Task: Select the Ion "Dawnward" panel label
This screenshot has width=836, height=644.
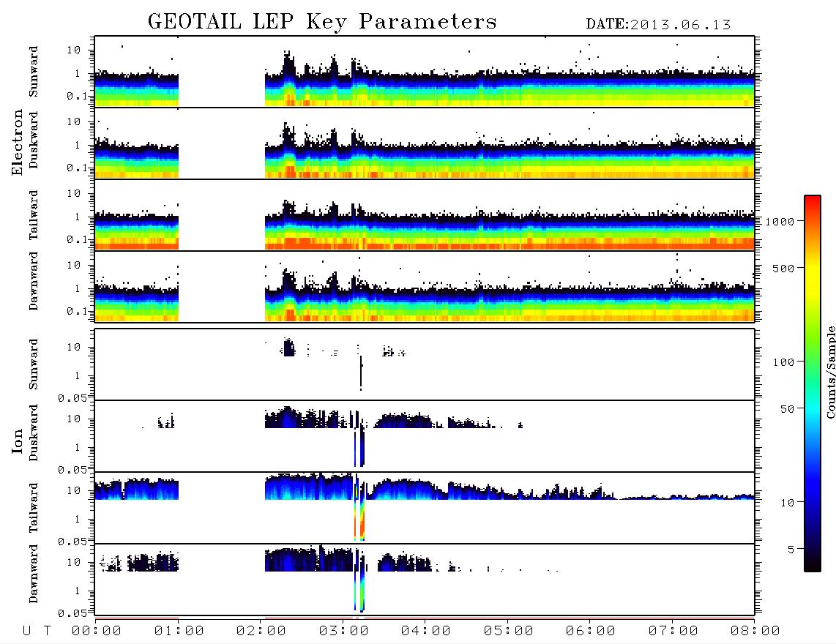Action: (x=34, y=574)
